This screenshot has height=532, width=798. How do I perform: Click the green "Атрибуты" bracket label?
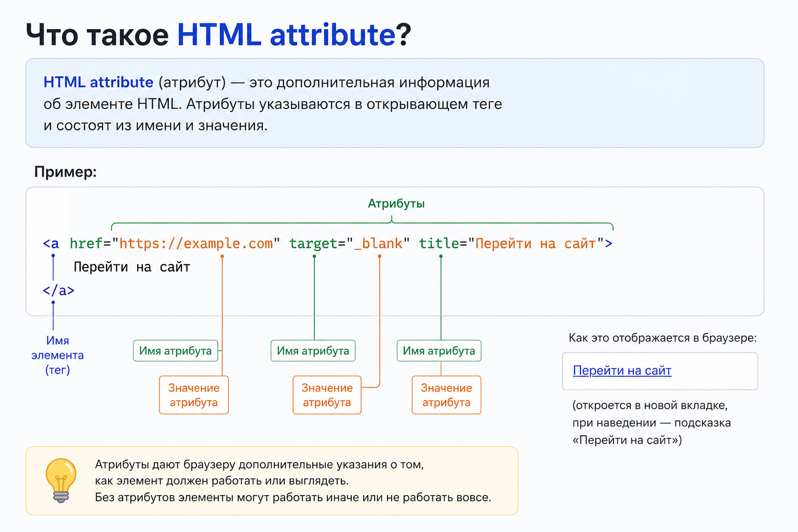(x=396, y=204)
